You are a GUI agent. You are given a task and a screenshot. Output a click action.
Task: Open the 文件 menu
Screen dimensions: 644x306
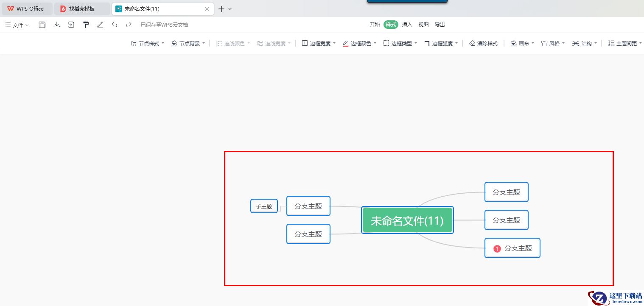(17, 25)
